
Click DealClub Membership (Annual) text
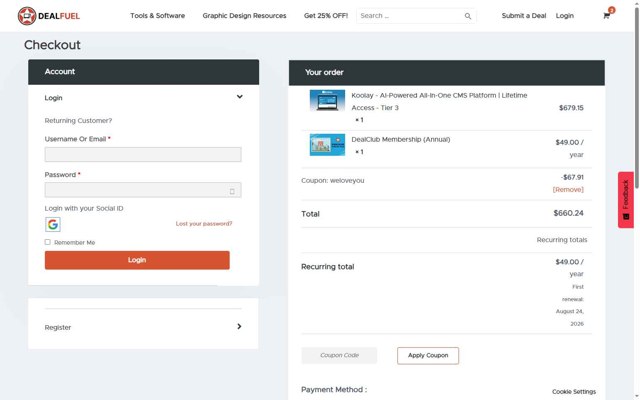pos(401,140)
